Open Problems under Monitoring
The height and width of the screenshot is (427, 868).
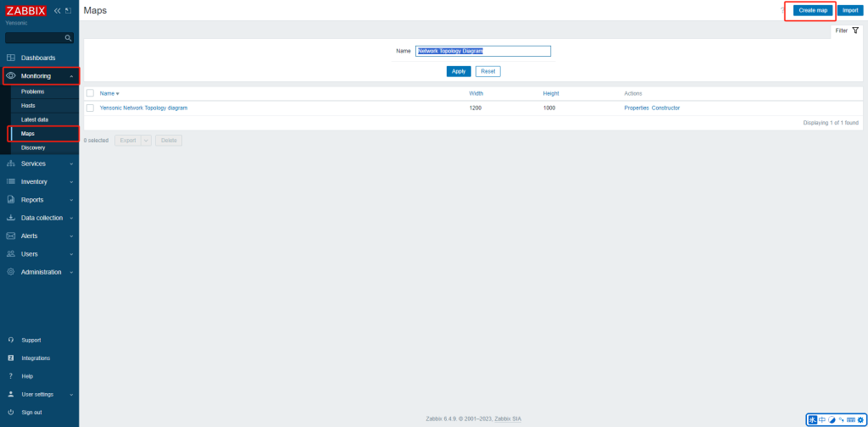coord(33,91)
